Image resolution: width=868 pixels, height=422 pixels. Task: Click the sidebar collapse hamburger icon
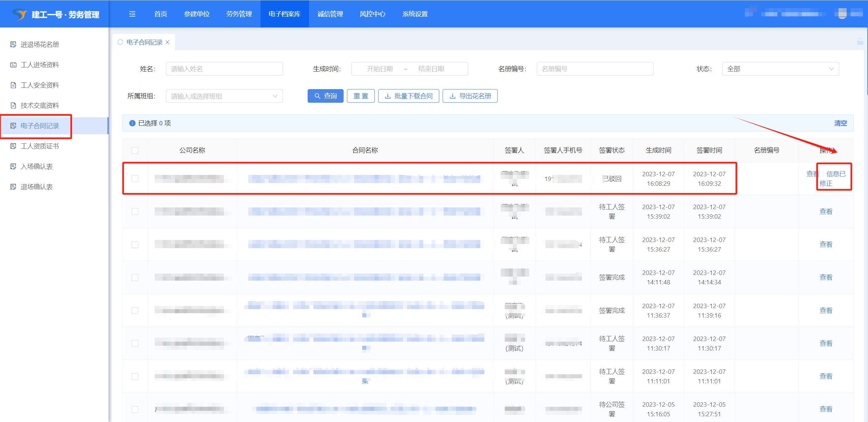[x=132, y=14]
